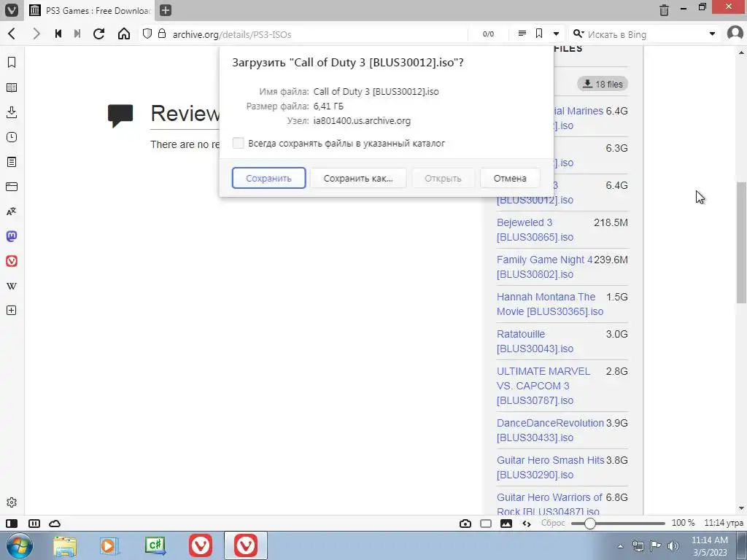The height and width of the screenshot is (560, 747).
Task: Open the Reading List panel
Action: 12,87
